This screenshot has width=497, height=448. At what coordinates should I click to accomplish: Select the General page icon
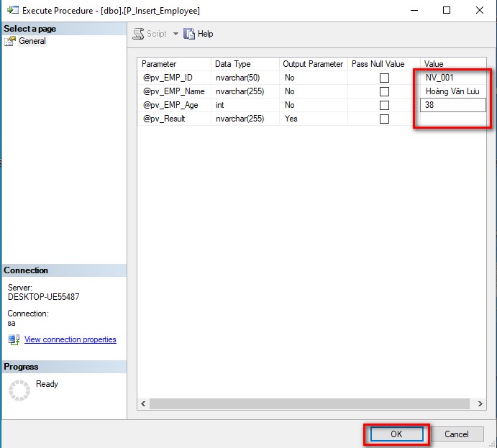[x=10, y=41]
